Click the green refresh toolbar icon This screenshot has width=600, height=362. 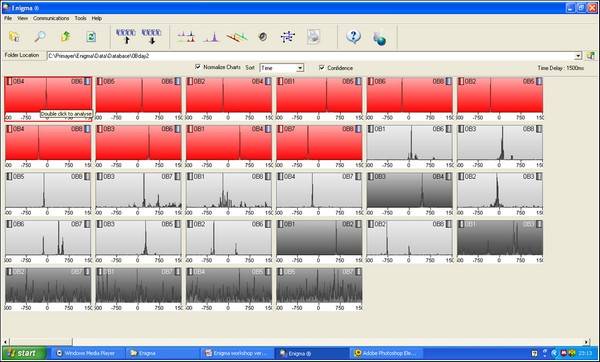[x=91, y=37]
